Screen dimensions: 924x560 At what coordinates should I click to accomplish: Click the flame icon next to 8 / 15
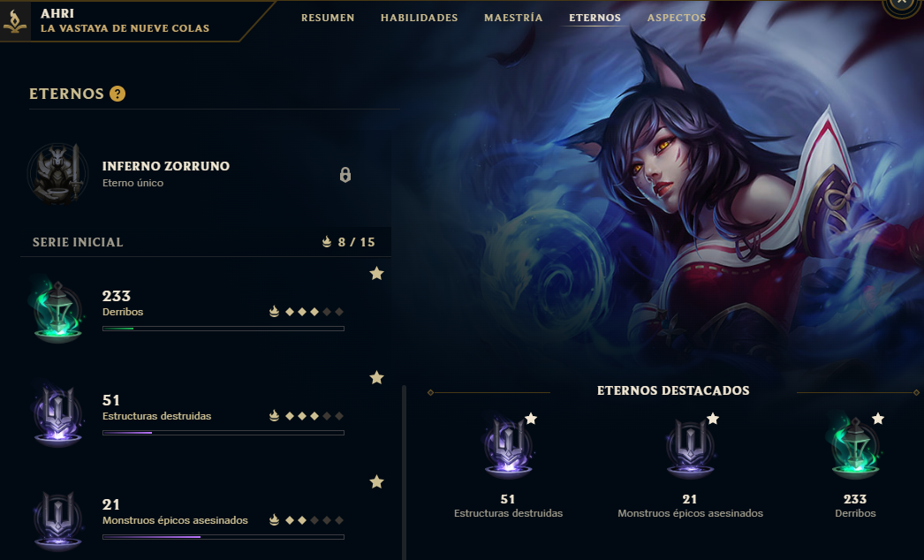coord(327,242)
